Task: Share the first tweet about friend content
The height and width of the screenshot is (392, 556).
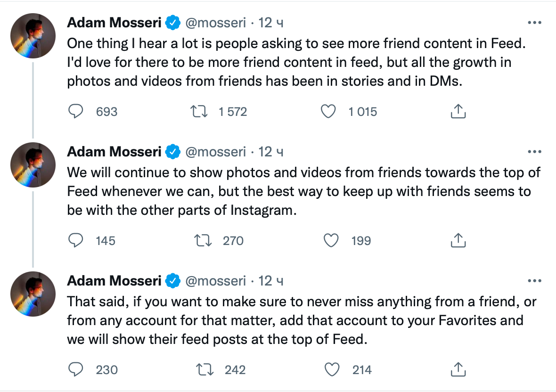Action: tap(458, 111)
